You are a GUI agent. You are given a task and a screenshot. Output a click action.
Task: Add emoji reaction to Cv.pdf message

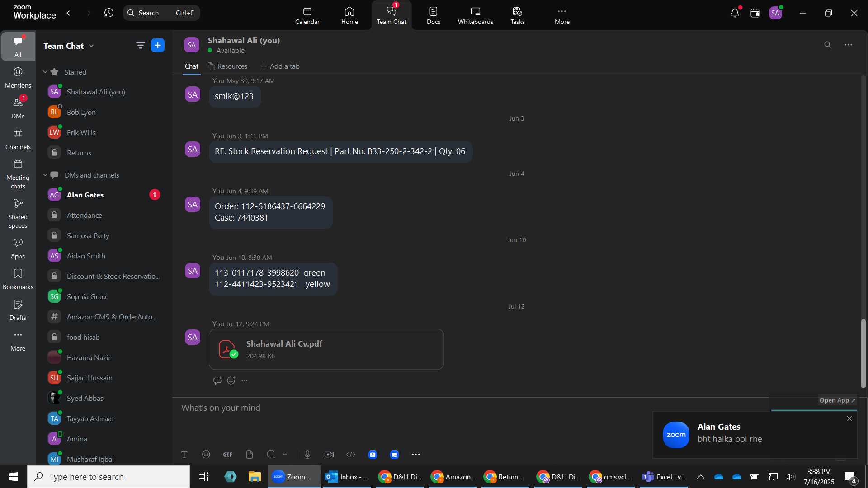pos(231,380)
